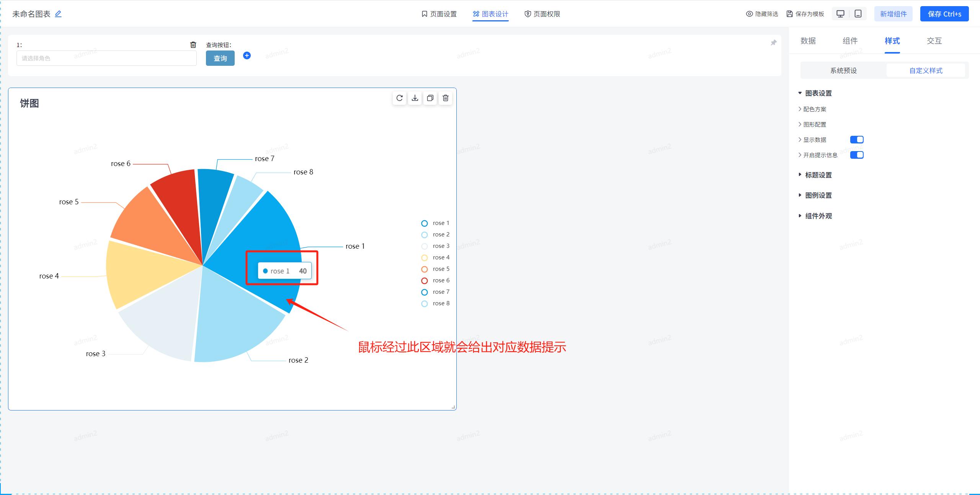Open the 请选择角色 dropdown

[x=106, y=58]
